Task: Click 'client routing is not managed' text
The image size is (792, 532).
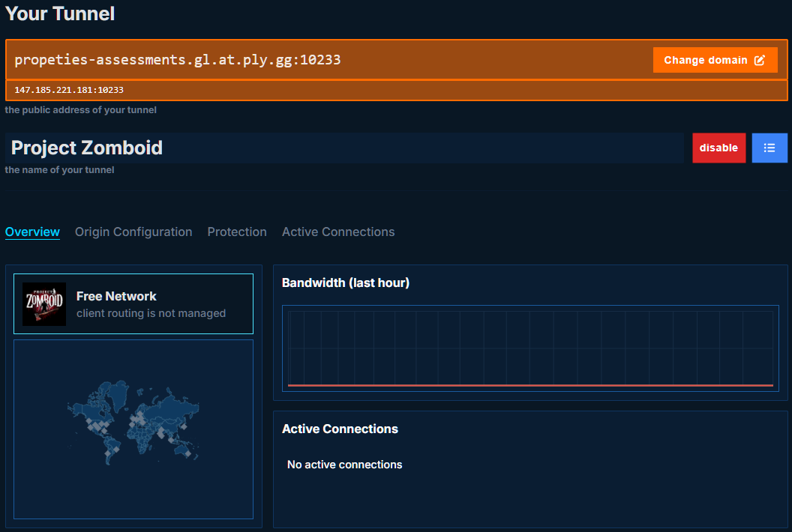Action: tap(151, 313)
